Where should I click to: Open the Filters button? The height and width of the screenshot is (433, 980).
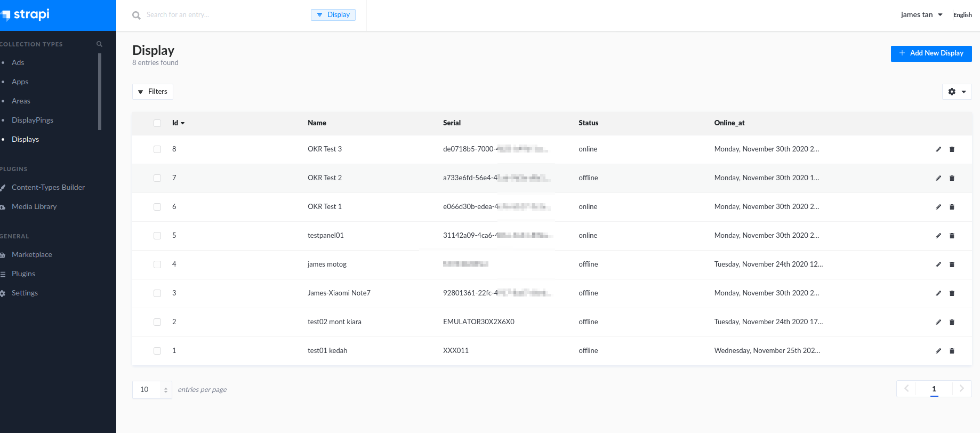tap(152, 92)
